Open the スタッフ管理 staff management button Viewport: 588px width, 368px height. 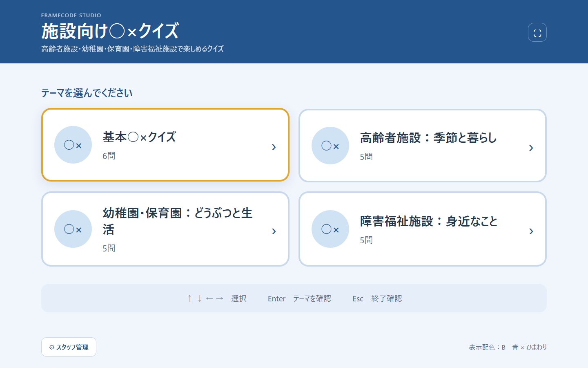69,347
